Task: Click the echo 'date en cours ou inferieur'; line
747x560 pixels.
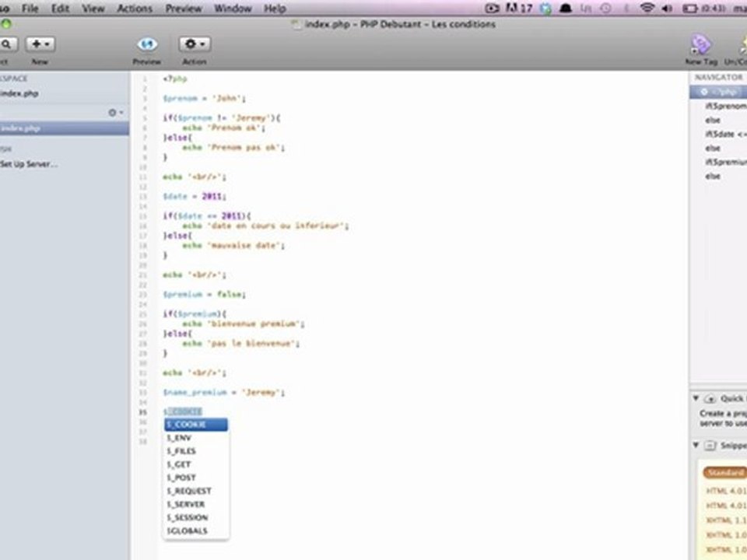Action: point(265,226)
